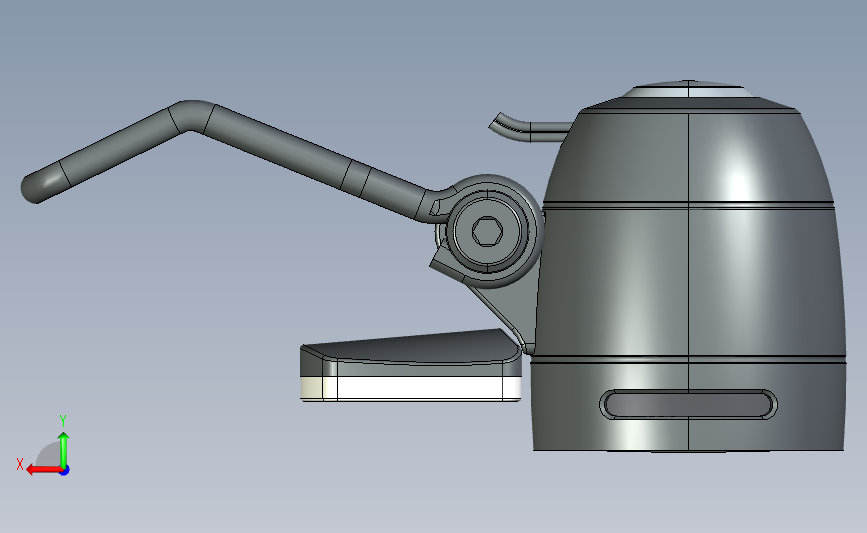Select the hex socket bolt at the pivot
867x533 pixels.
487,231
